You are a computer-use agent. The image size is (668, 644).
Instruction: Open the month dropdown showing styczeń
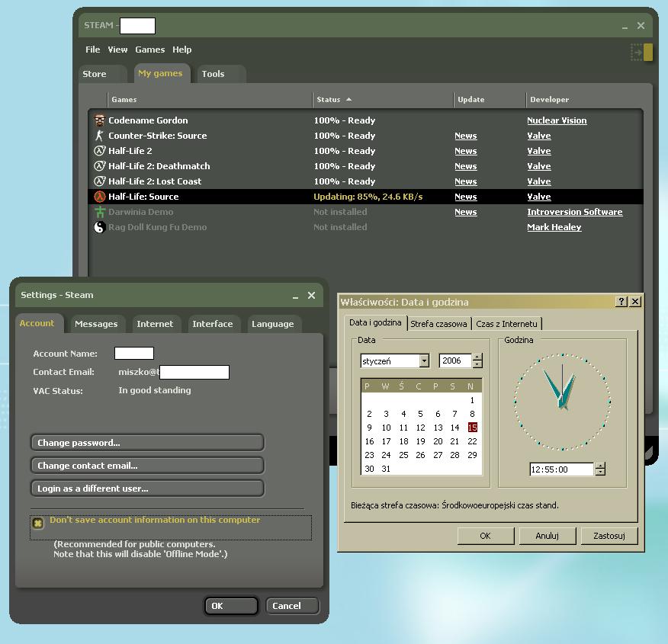click(x=424, y=361)
